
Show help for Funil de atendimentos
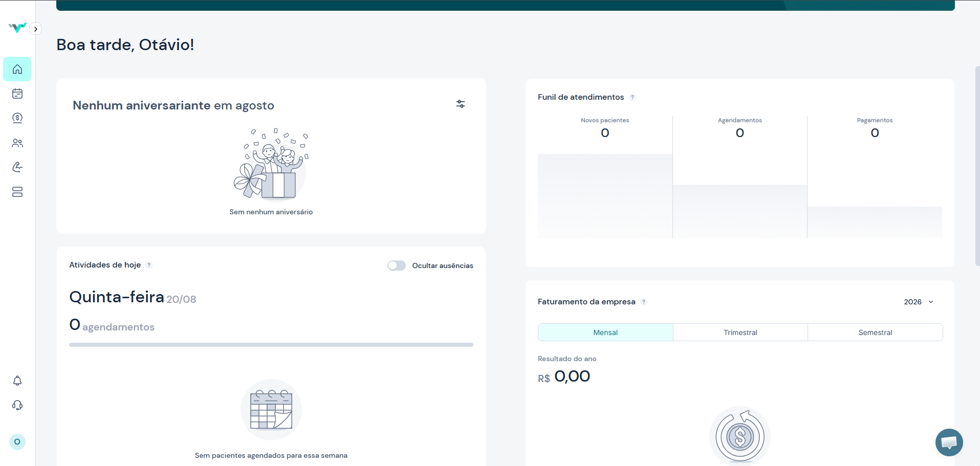(x=633, y=97)
